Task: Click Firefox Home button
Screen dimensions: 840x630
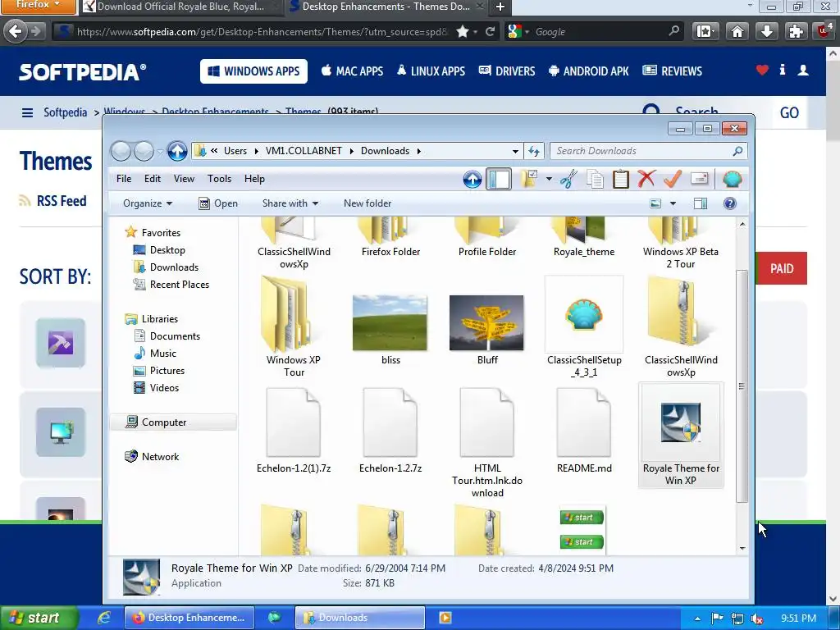Action: (737, 32)
